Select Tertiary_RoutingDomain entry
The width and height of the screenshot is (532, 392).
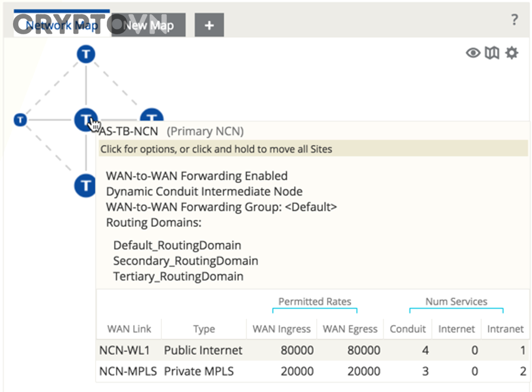(x=178, y=277)
